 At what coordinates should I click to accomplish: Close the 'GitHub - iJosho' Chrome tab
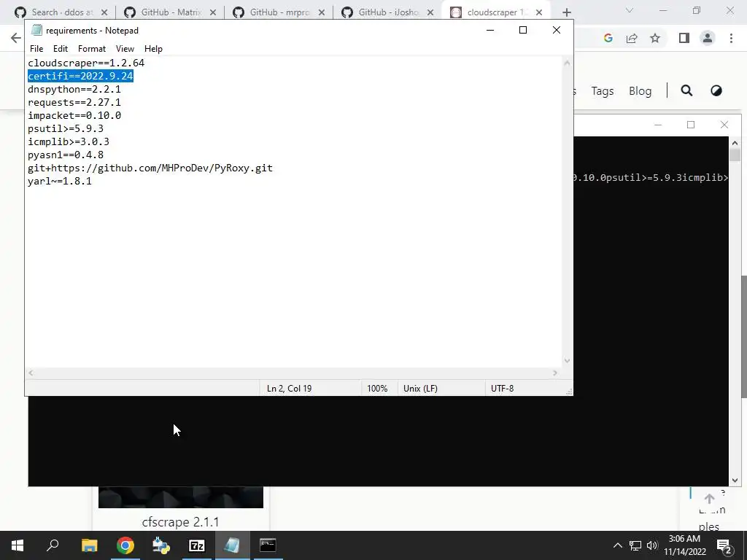pos(430,12)
